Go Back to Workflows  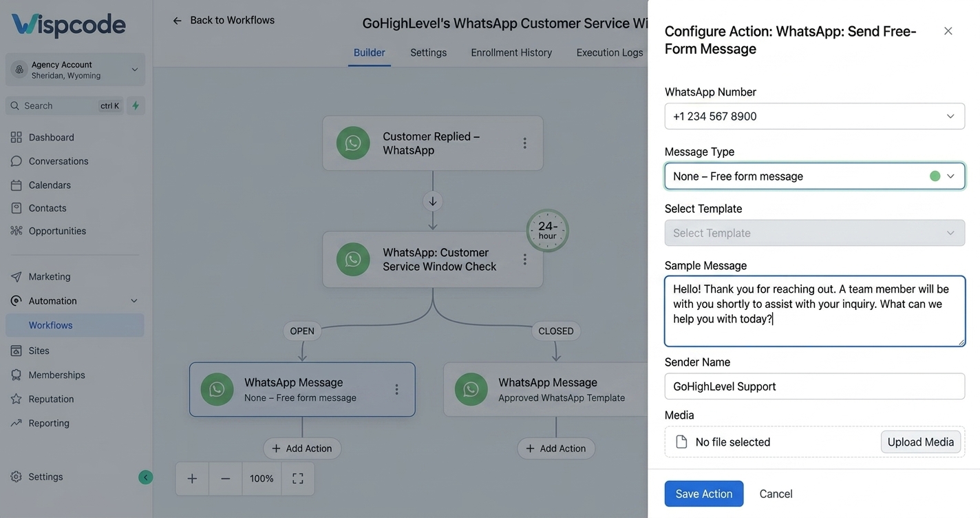coord(223,20)
